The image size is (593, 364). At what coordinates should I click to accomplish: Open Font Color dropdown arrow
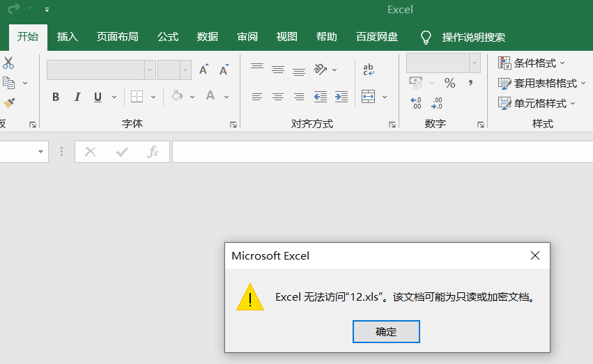tap(226, 97)
